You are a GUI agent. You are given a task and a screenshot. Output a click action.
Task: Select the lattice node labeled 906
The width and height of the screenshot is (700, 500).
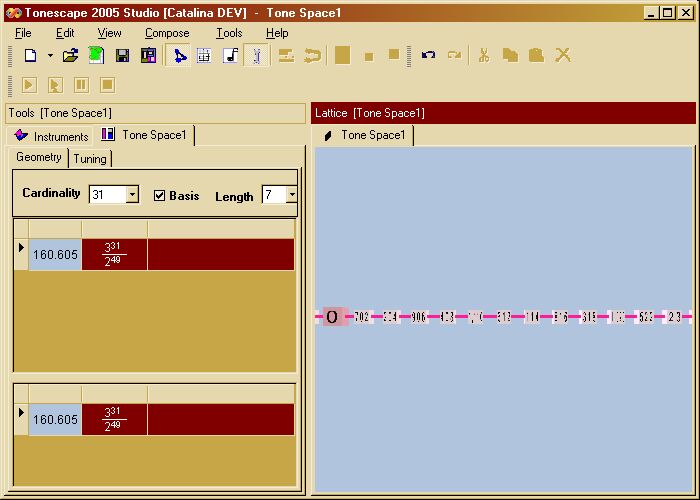pyautogui.click(x=418, y=317)
